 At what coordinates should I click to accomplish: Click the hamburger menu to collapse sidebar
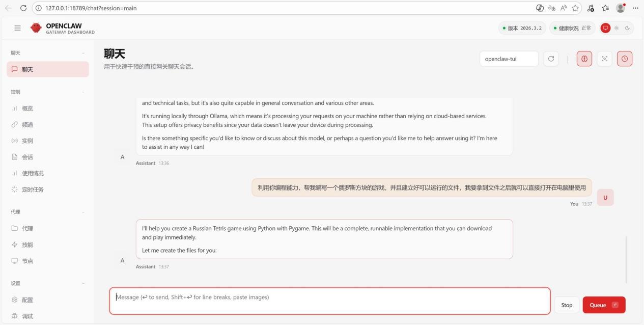17,28
